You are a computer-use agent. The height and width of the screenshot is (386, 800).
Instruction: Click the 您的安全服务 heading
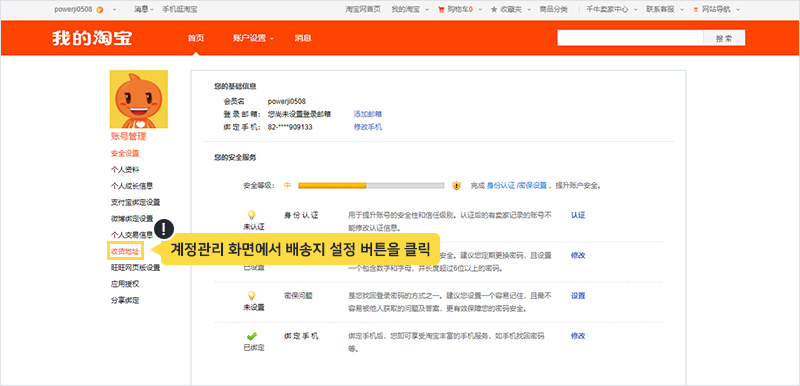(x=235, y=158)
